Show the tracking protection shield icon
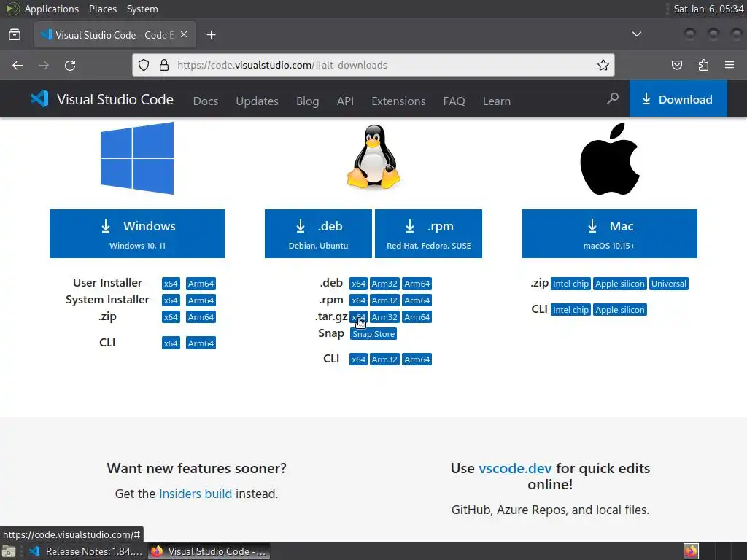This screenshot has width=747, height=560. (144, 65)
